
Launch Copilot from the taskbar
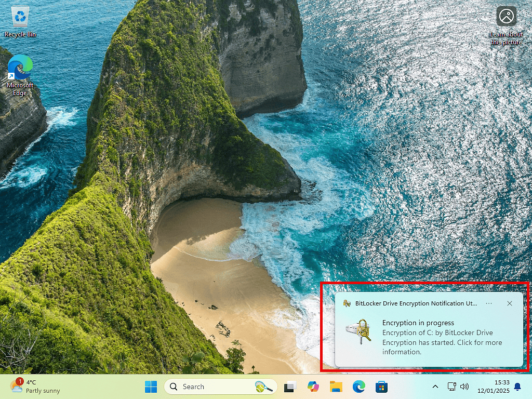click(313, 387)
